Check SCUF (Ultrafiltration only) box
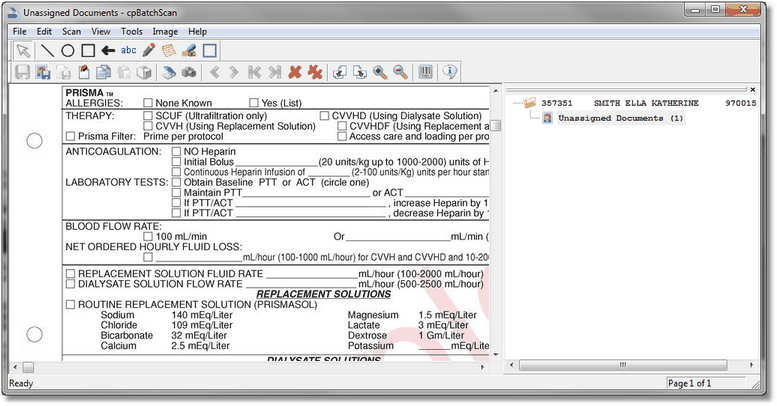The width and height of the screenshot is (777, 406). [x=148, y=116]
